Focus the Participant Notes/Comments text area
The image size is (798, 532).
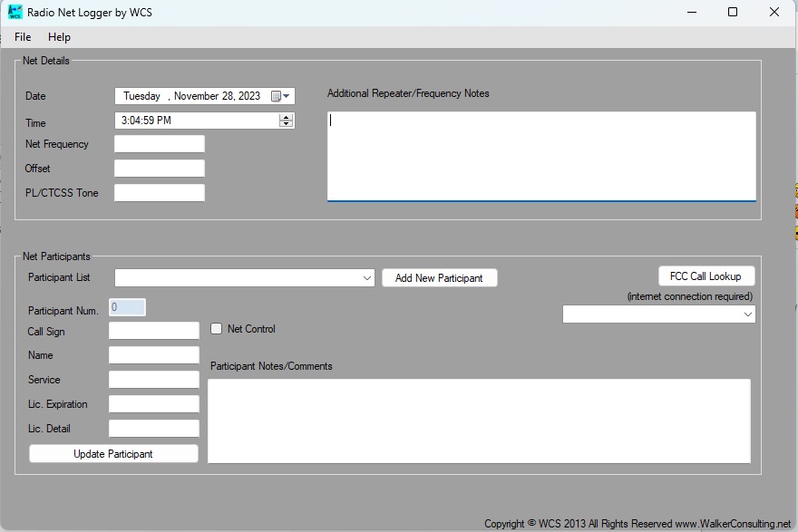[479, 421]
